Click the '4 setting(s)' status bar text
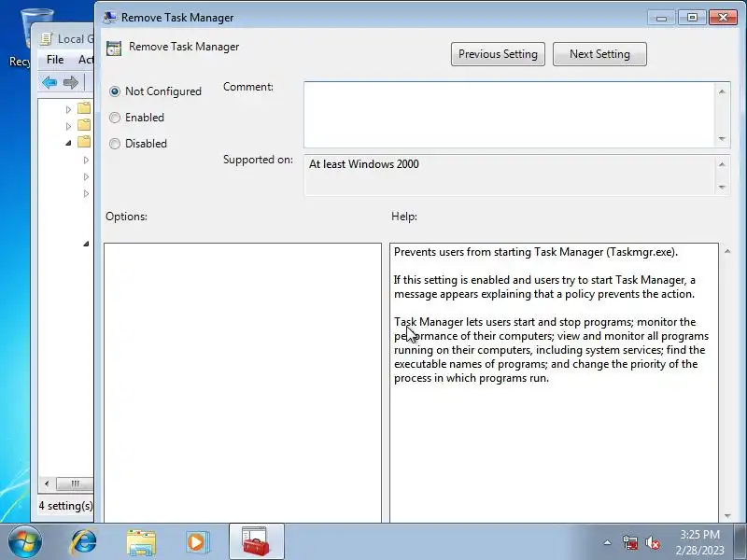The width and height of the screenshot is (747, 560). (x=65, y=506)
